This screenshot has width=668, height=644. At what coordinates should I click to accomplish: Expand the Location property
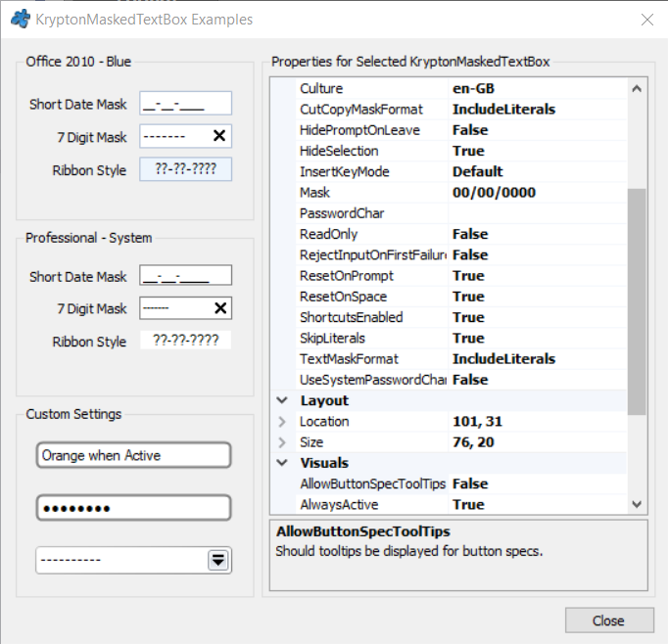pyautogui.click(x=282, y=422)
